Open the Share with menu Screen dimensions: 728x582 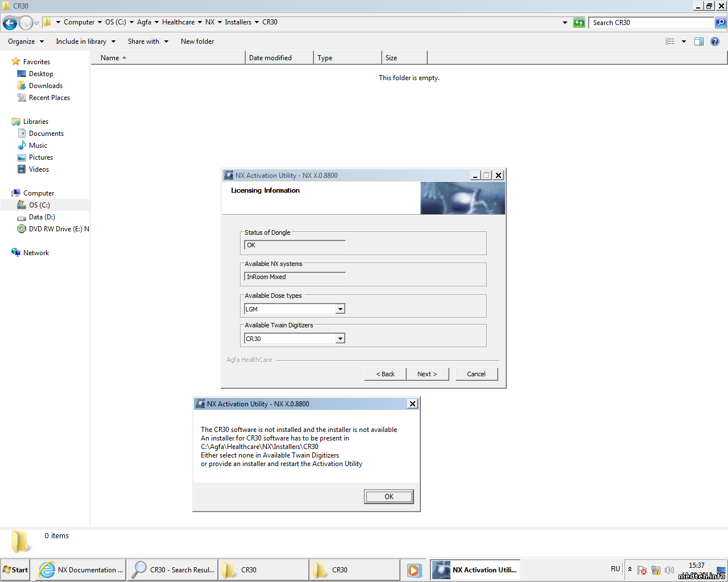148,41
